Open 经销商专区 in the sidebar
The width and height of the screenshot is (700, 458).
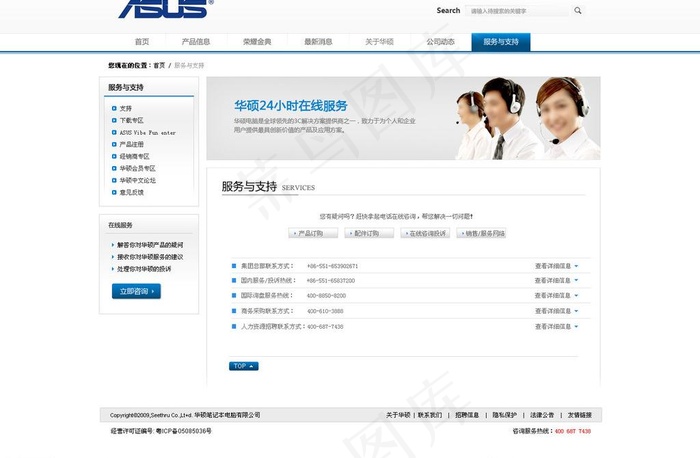coord(134,157)
